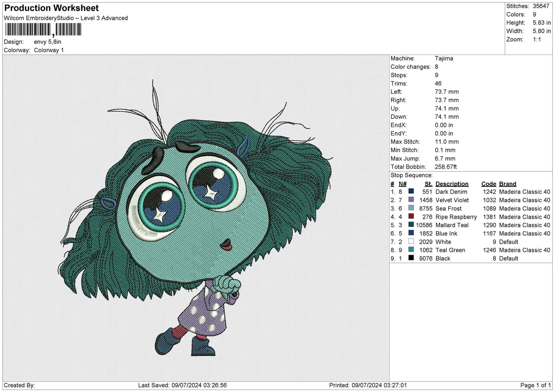Click the Teal Green color swatch
The image size is (555, 392).
[x=411, y=250]
